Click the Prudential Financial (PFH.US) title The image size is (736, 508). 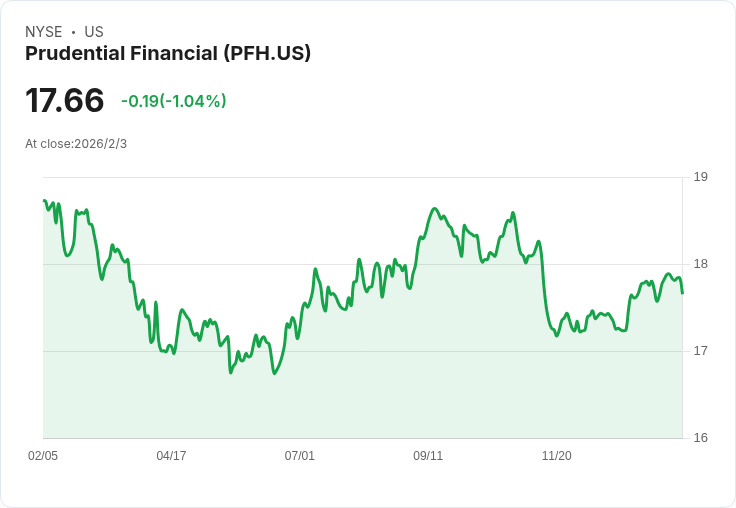[168, 54]
